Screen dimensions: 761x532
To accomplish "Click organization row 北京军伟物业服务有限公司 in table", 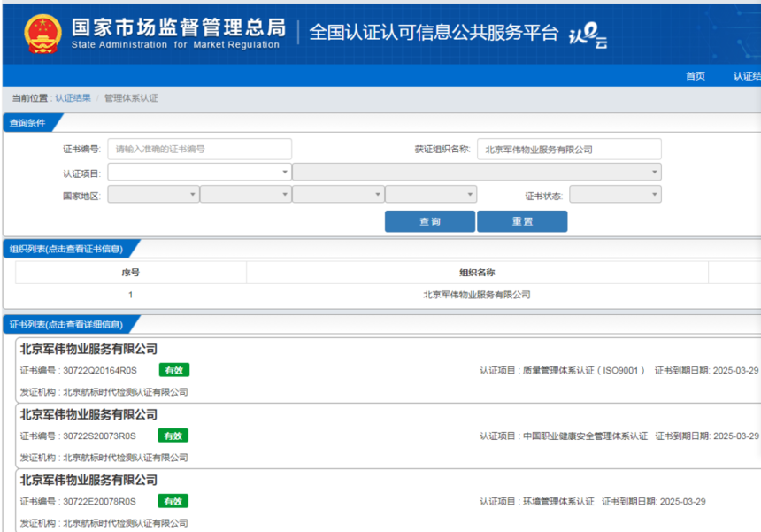I will (x=476, y=295).
